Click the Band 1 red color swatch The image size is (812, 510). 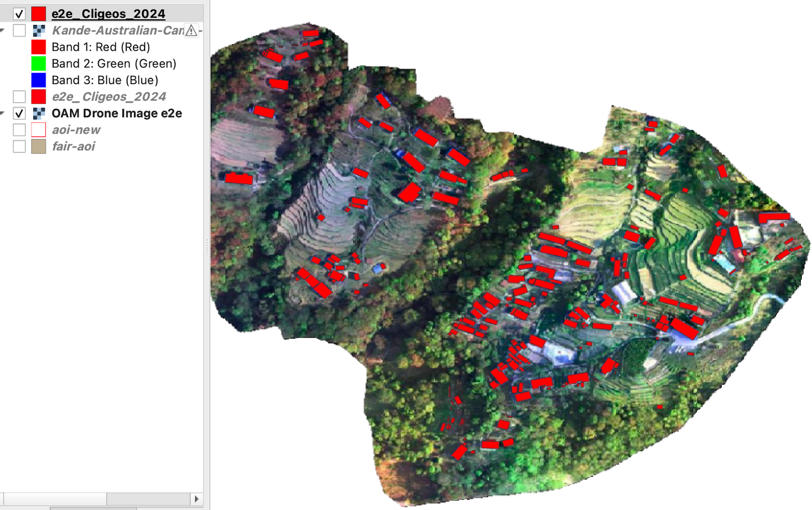point(39,47)
